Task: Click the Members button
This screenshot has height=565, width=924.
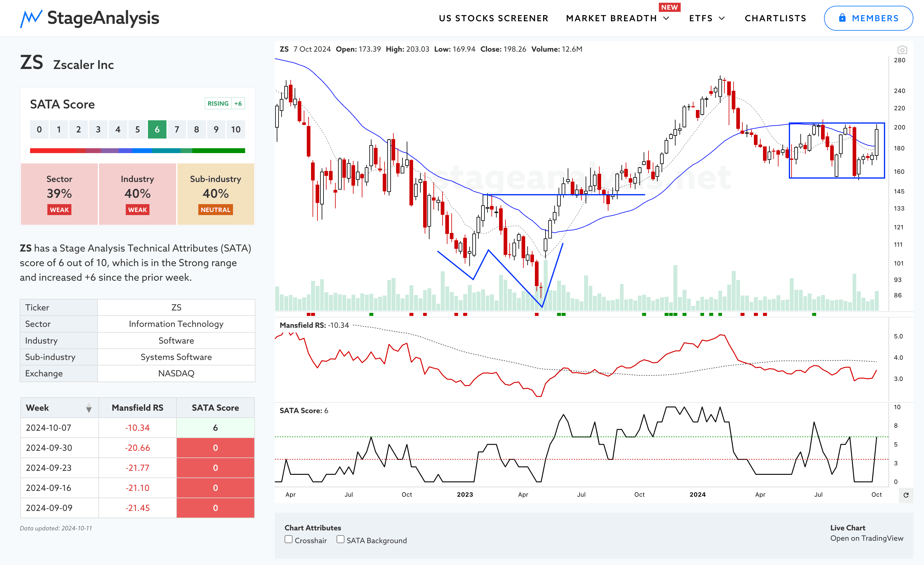Action: coord(868,18)
